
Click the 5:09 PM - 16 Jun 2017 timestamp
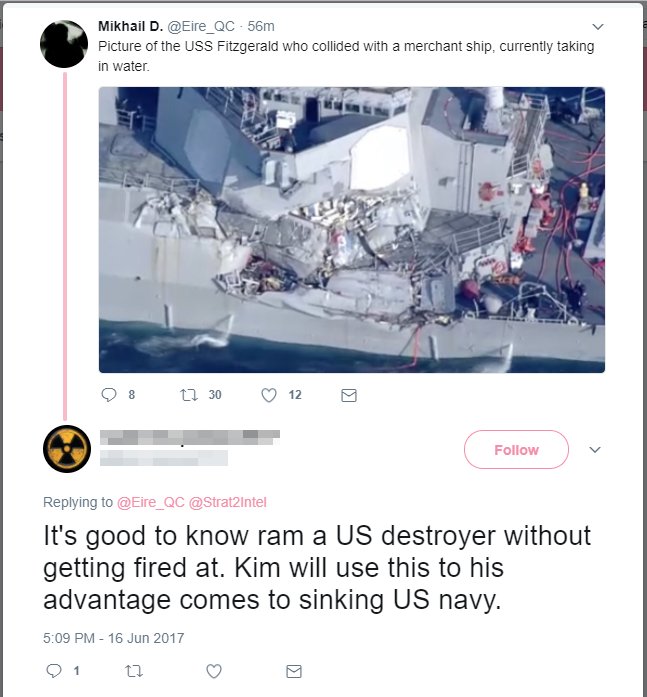tap(114, 638)
